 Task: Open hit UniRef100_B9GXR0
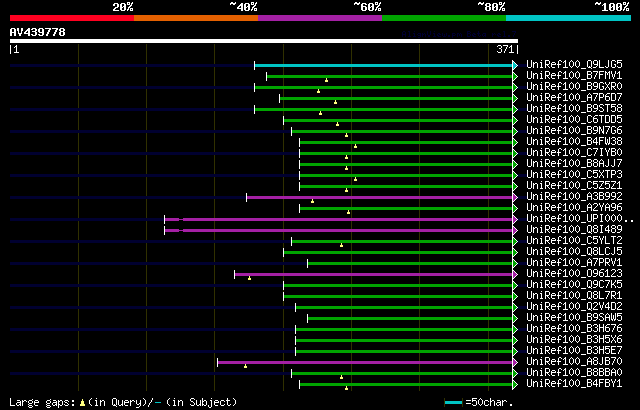pyautogui.click(x=574, y=86)
